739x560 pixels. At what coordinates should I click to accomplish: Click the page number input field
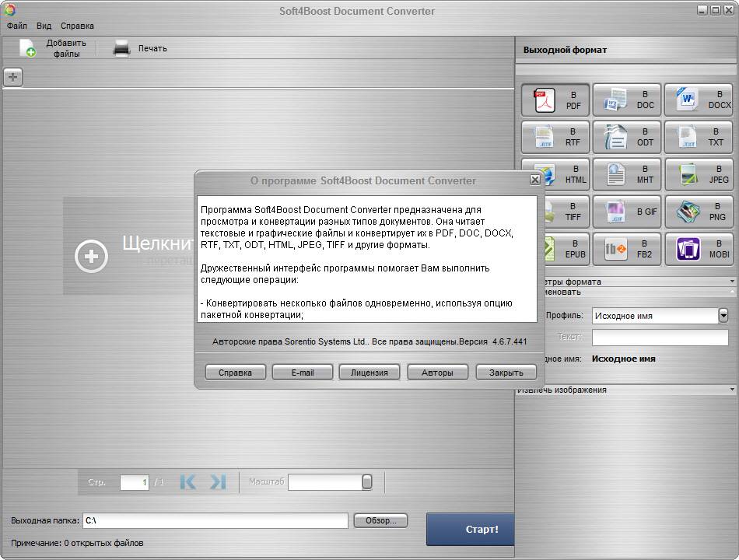point(135,482)
